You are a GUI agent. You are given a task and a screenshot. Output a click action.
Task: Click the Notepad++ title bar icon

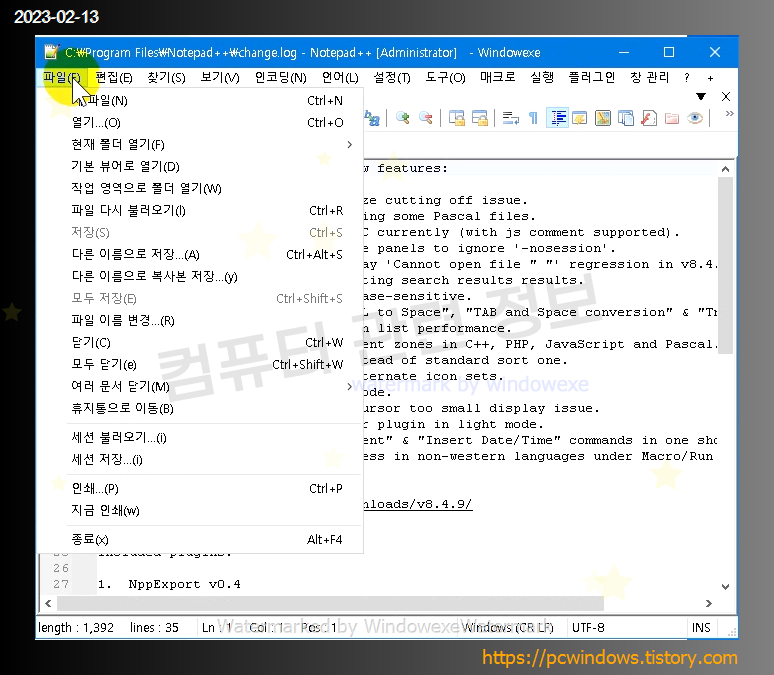click(x=51, y=52)
